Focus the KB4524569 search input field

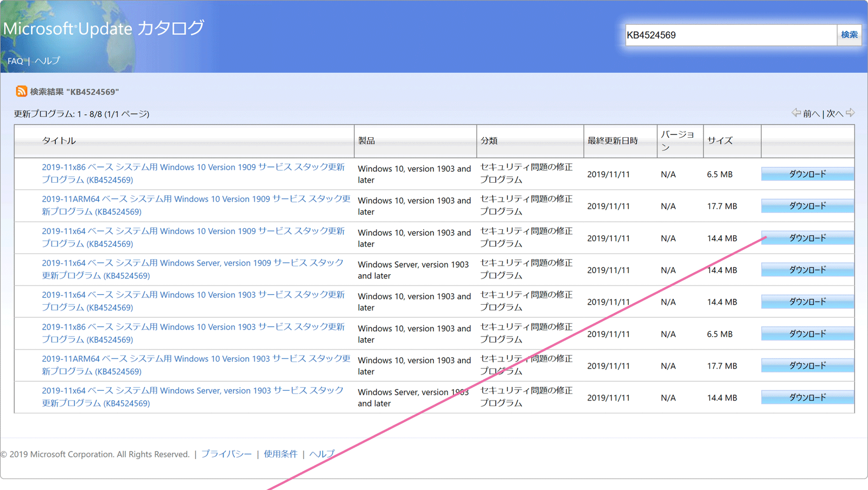pos(731,35)
